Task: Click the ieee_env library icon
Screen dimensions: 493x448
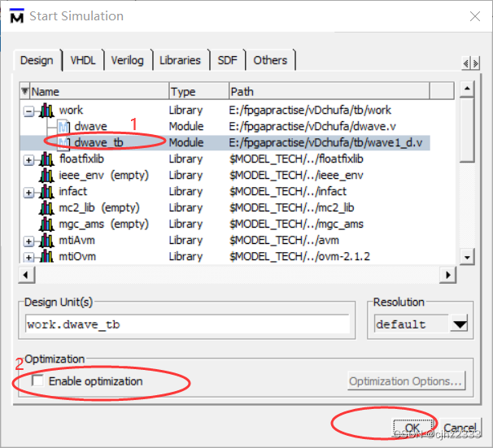Action: [x=46, y=176]
